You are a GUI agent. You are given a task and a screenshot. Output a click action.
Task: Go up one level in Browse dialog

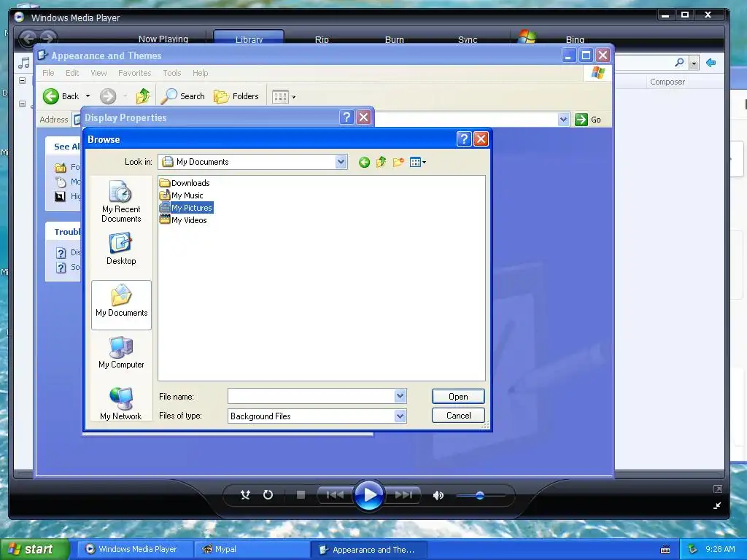381,163
